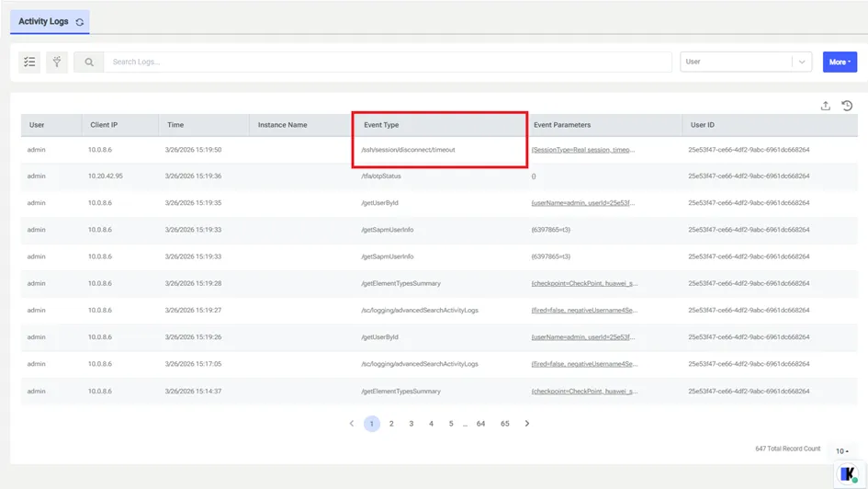Viewport: 868px width, 489px height.
Task: Export logs with the upload icon
Action: tap(826, 106)
